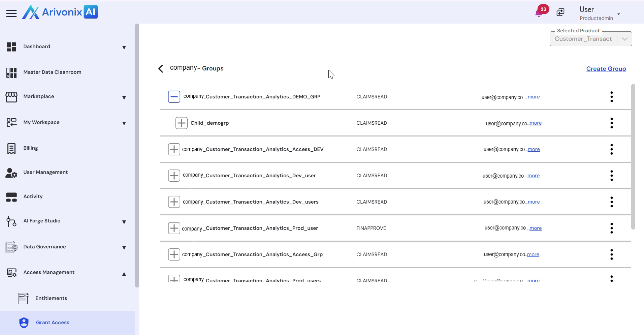
Task: Click the notification bell icon
Action: [x=539, y=13]
